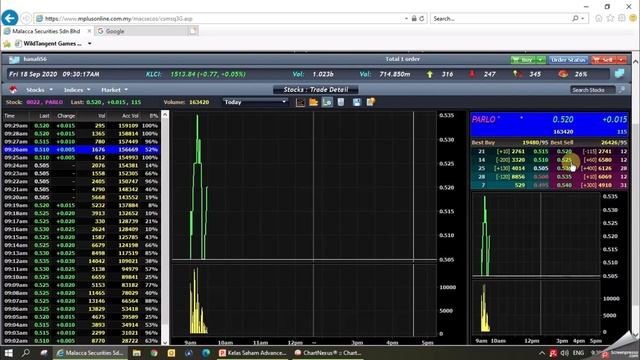Open the Order Status view
Image resolution: width=640 pixels, height=360 pixels.
568,60
